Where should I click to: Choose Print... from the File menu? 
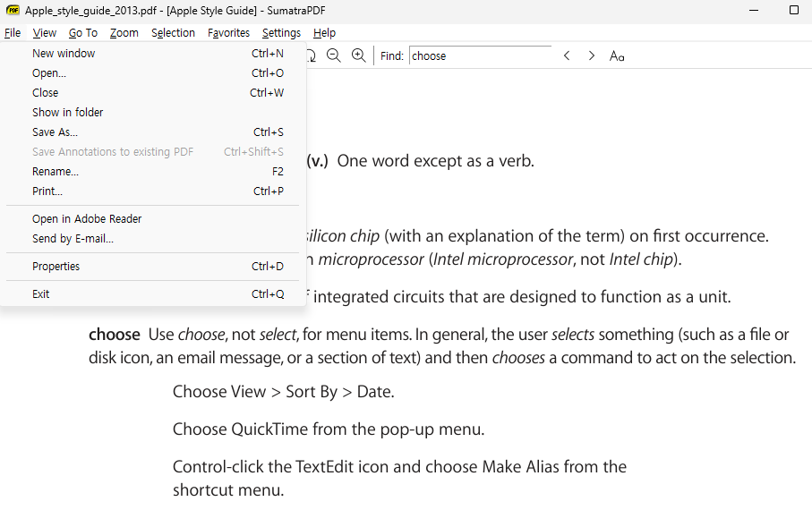click(153, 191)
